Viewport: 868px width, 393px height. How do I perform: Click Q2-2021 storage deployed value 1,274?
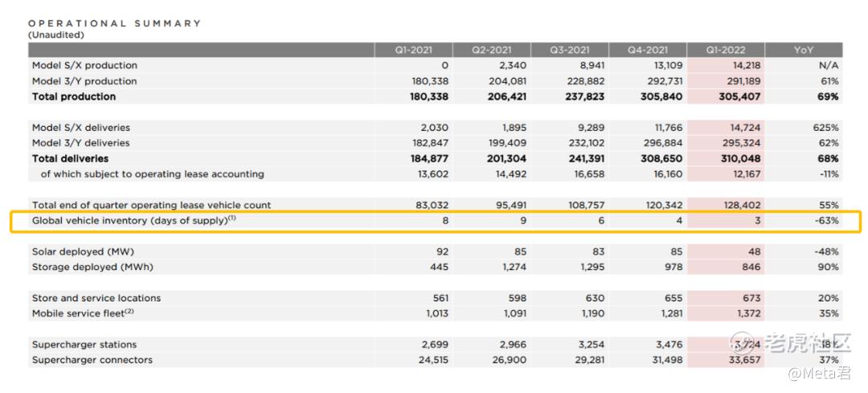click(x=515, y=267)
